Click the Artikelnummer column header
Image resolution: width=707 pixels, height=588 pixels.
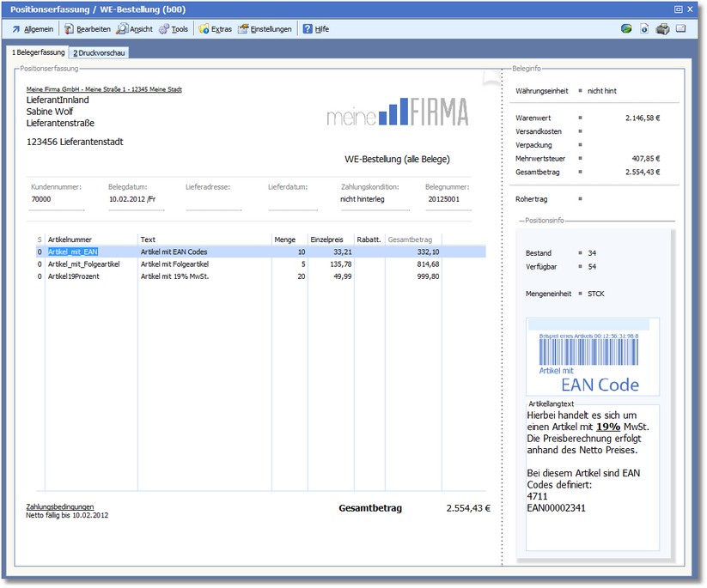coord(70,239)
